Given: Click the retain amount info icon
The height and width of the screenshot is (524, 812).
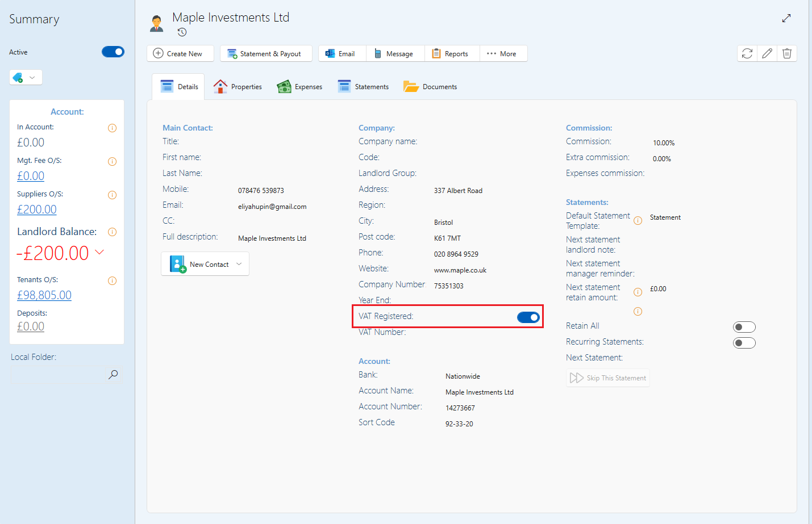Looking at the screenshot, I should [x=638, y=292].
